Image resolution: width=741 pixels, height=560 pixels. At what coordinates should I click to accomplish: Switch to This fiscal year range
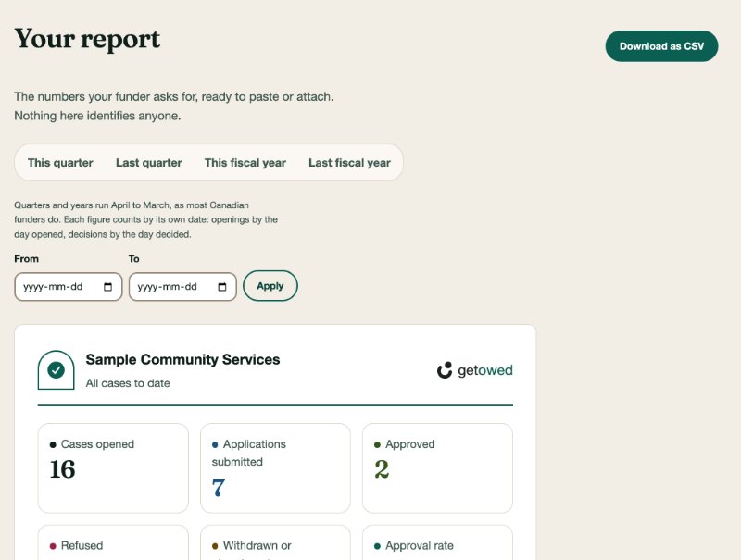click(245, 163)
